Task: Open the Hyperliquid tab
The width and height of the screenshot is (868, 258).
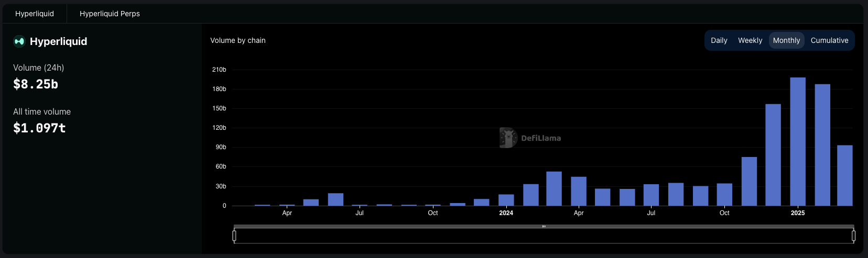Action: pos(35,14)
